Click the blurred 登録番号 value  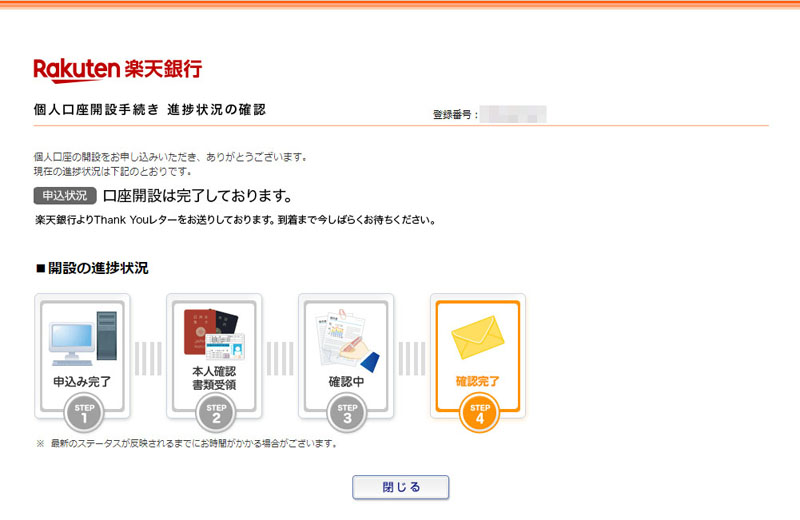(x=513, y=114)
